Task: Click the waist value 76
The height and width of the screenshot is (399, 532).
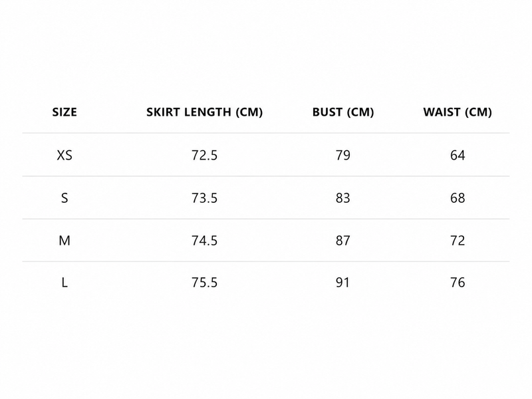Action: coord(458,282)
